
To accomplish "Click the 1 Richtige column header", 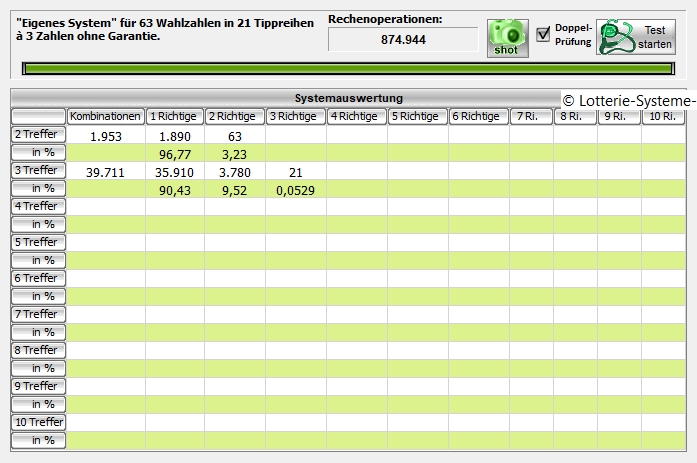I will pyautogui.click(x=174, y=116).
